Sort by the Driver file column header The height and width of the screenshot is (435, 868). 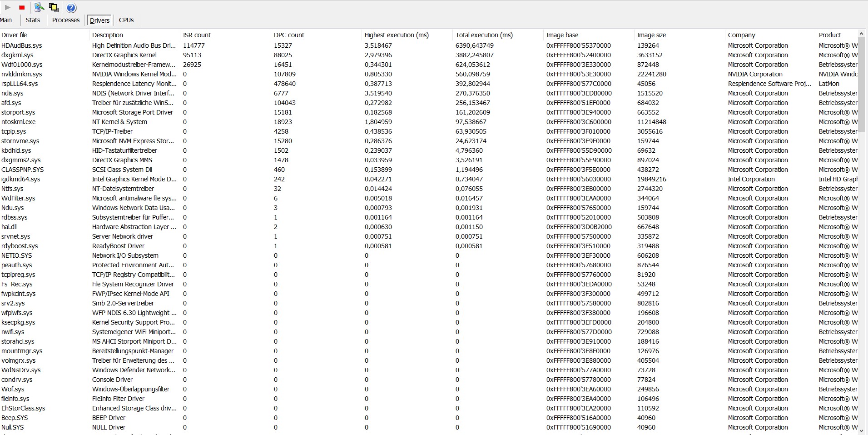click(x=44, y=35)
